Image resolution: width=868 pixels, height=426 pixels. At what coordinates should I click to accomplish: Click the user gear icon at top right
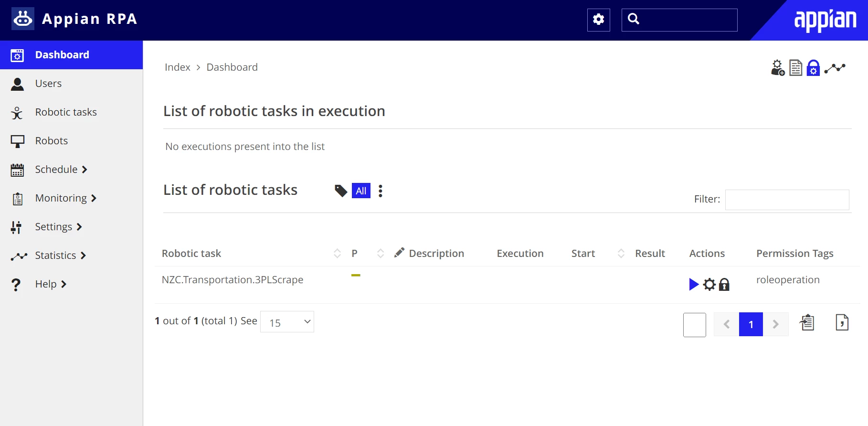[778, 68]
